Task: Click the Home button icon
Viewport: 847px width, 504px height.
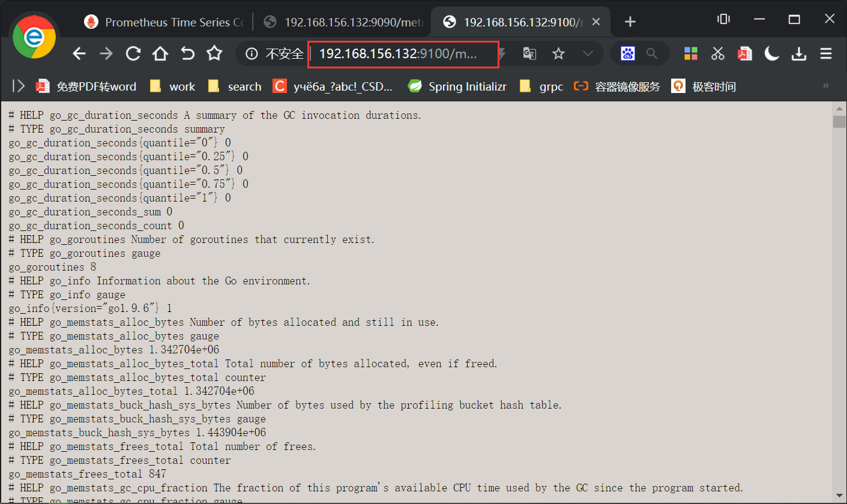Action: [160, 53]
